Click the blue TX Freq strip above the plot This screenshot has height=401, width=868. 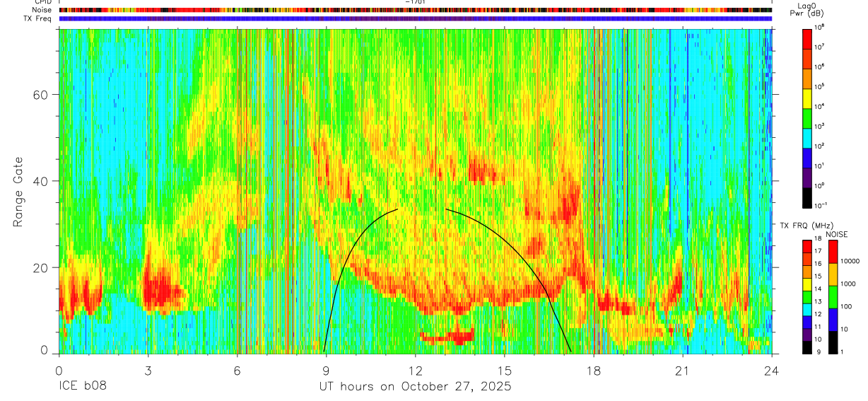[415, 18]
